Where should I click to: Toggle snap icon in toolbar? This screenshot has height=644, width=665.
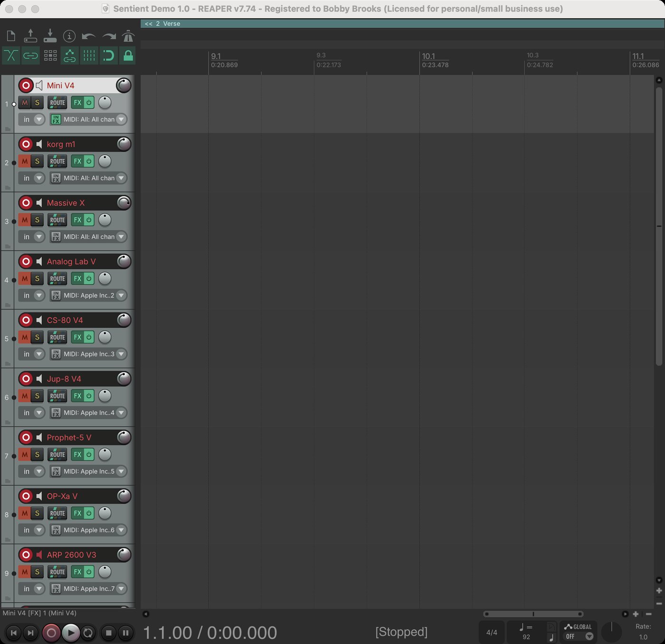pos(109,56)
